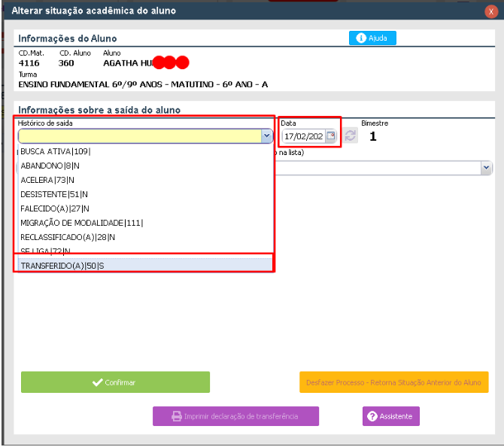Select MIGRAÇÃO DE MODALIDADE|111| option
504x447 pixels.
click(x=81, y=223)
